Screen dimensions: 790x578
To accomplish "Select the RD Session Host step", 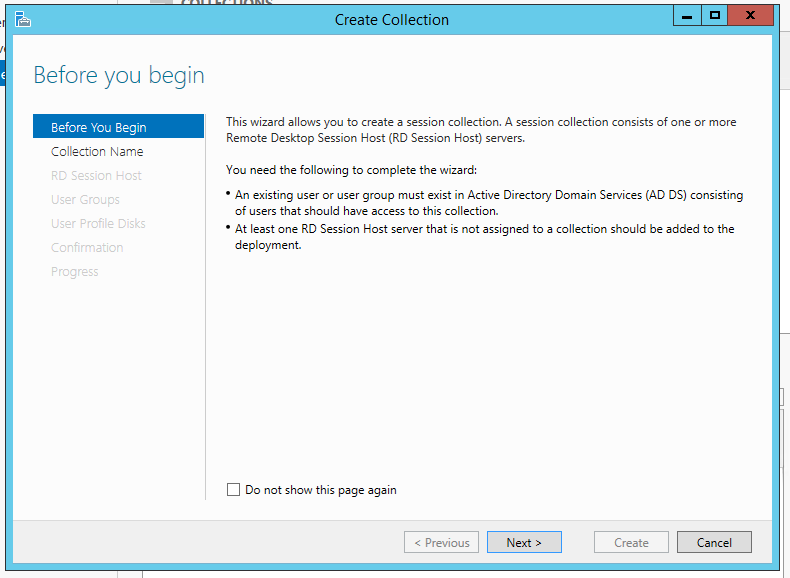I will click(x=96, y=175).
